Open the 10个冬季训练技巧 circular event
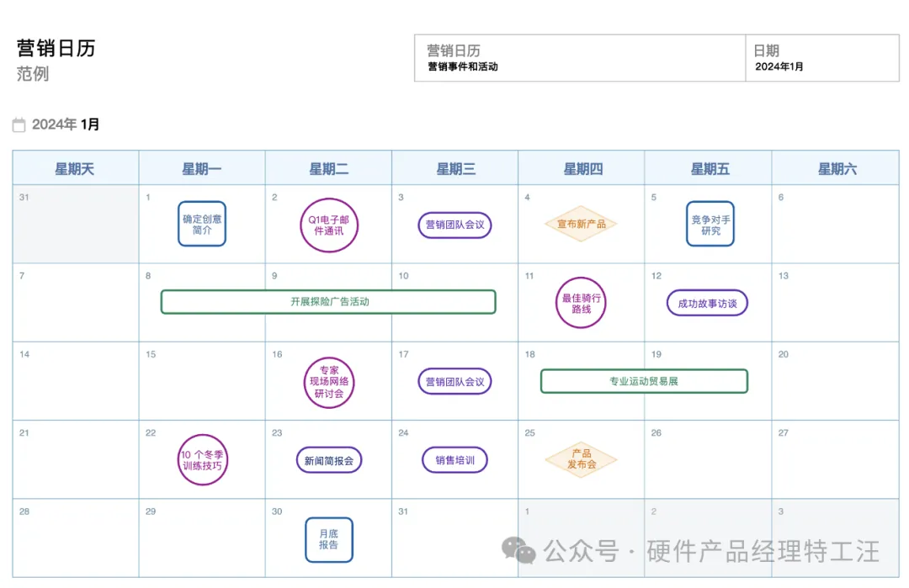Image resolution: width=909 pixels, height=588 pixels. [x=202, y=460]
